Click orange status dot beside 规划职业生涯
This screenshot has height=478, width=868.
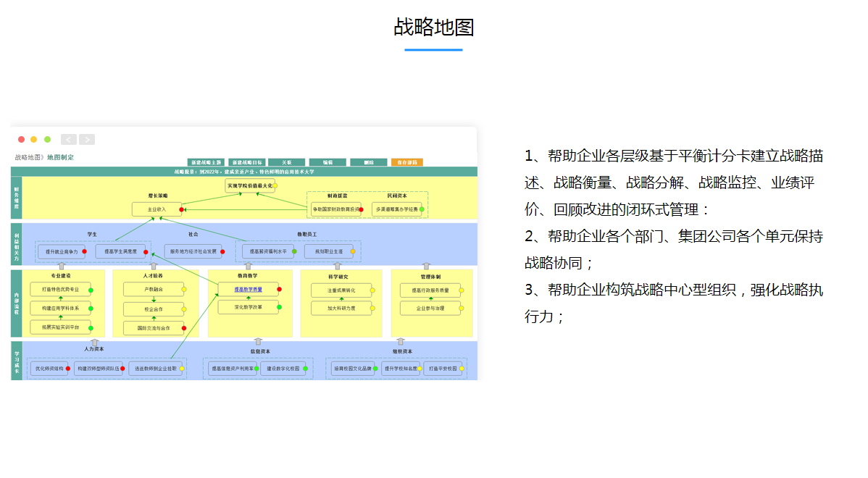pos(353,252)
